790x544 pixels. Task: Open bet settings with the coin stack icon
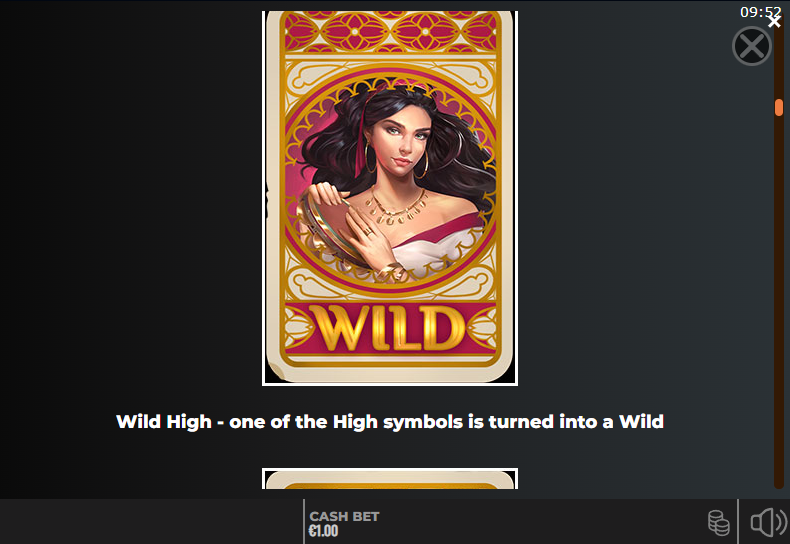(718, 522)
